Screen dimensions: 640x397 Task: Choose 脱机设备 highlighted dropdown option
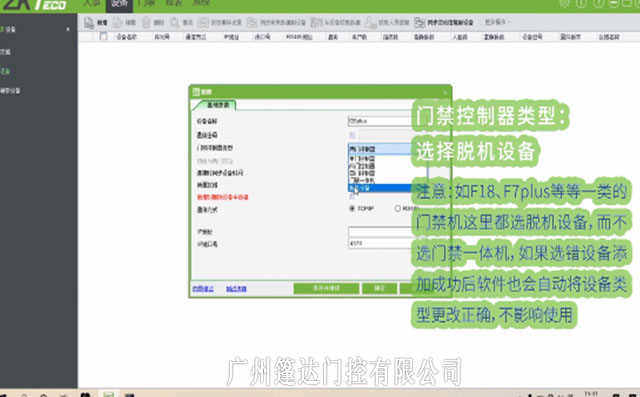click(380, 188)
